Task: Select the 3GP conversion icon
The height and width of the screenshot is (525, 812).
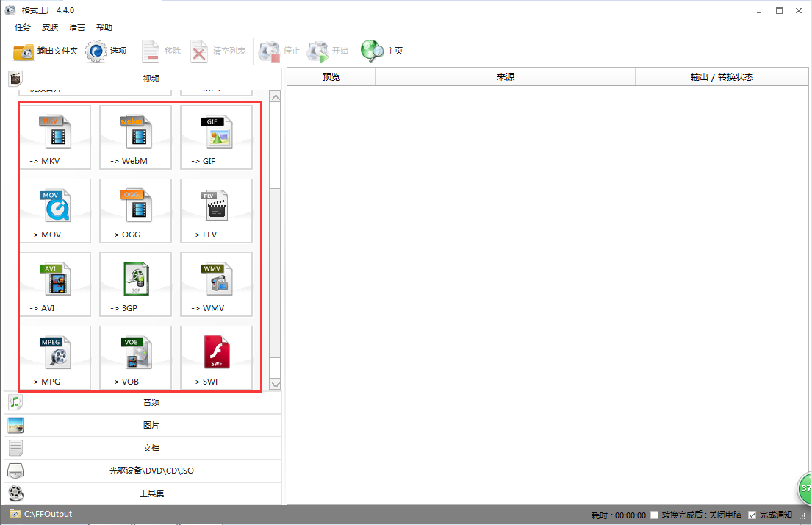Action: coord(135,285)
